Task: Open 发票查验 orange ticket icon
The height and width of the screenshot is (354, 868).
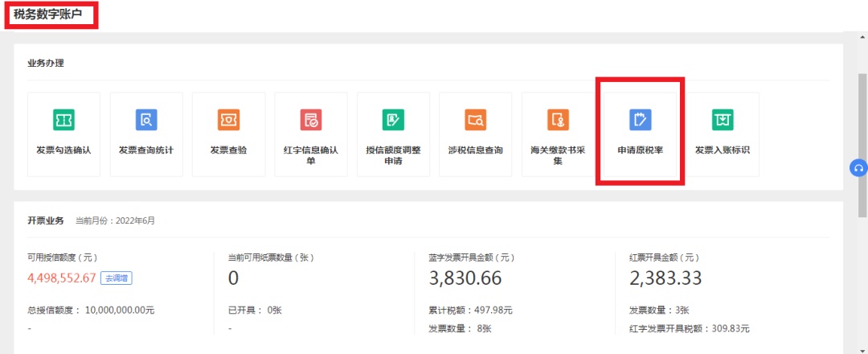Action: click(228, 120)
